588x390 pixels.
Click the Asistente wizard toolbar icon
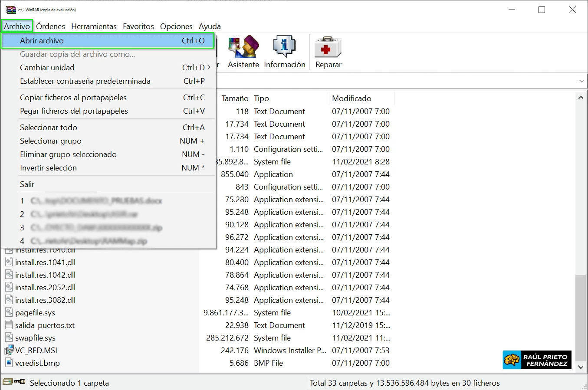coord(243,47)
